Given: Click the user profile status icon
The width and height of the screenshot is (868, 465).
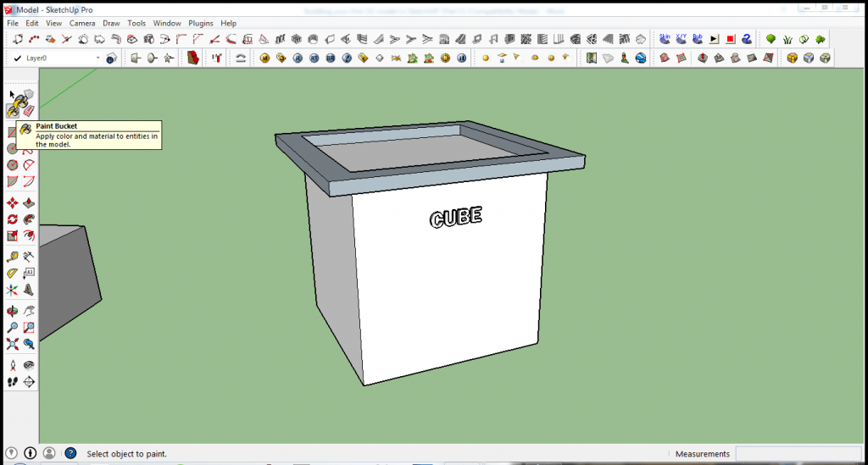Looking at the screenshot, I should pyautogui.click(x=48, y=453).
